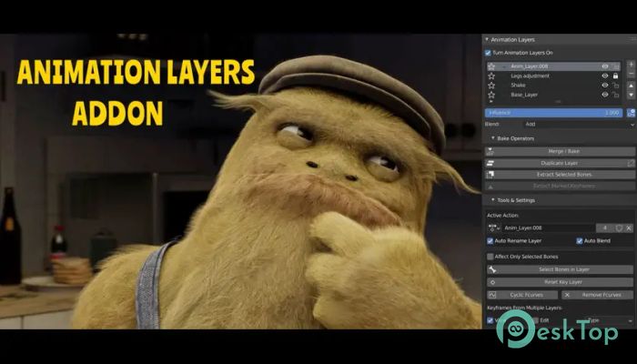Lock the Base_Layer
The height and width of the screenshot is (364, 637).
click(616, 95)
